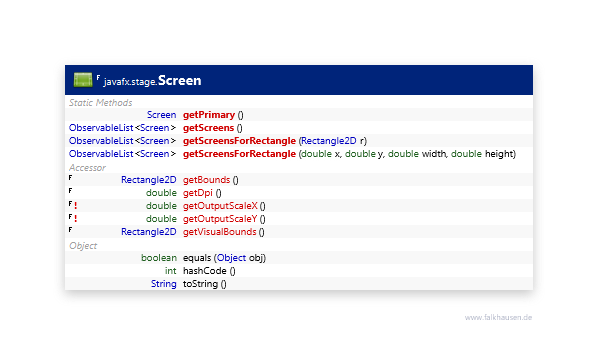Screen dimensions: 589x363
Task: Click the green Screen class icon
Action: point(83,80)
